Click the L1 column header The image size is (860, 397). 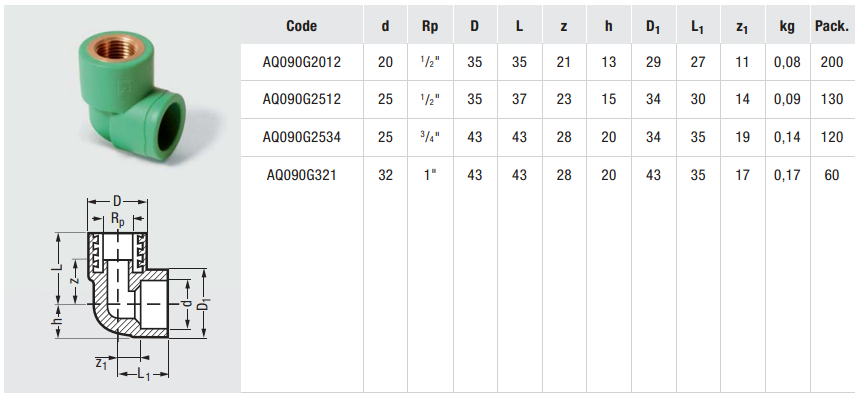point(698,27)
